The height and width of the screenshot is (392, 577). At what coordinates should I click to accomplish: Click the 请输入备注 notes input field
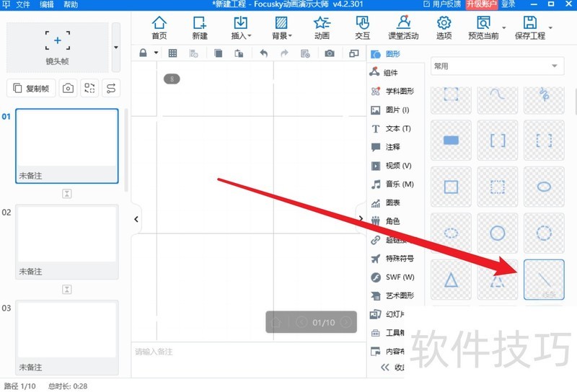pyautogui.click(x=249, y=360)
